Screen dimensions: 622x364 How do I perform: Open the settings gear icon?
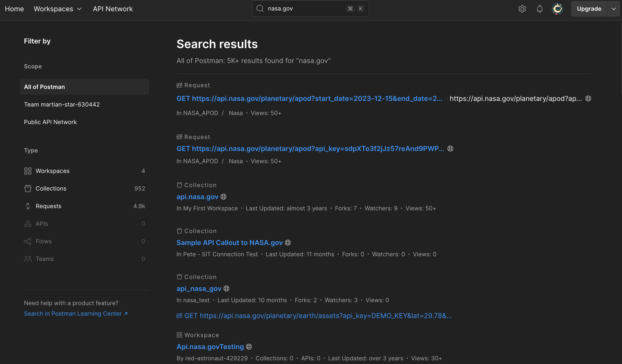[522, 9]
